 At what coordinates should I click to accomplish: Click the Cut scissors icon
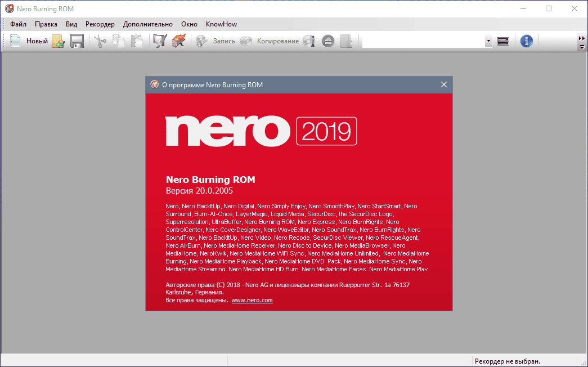click(100, 41)
